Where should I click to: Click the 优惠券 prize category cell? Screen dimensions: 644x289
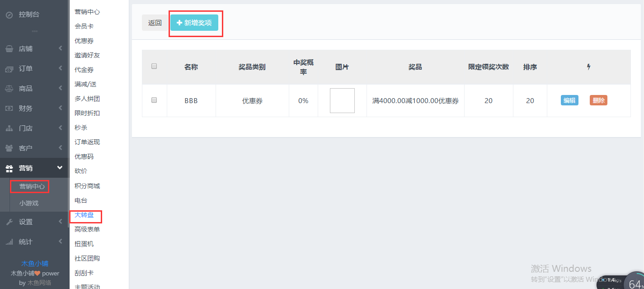252,101
